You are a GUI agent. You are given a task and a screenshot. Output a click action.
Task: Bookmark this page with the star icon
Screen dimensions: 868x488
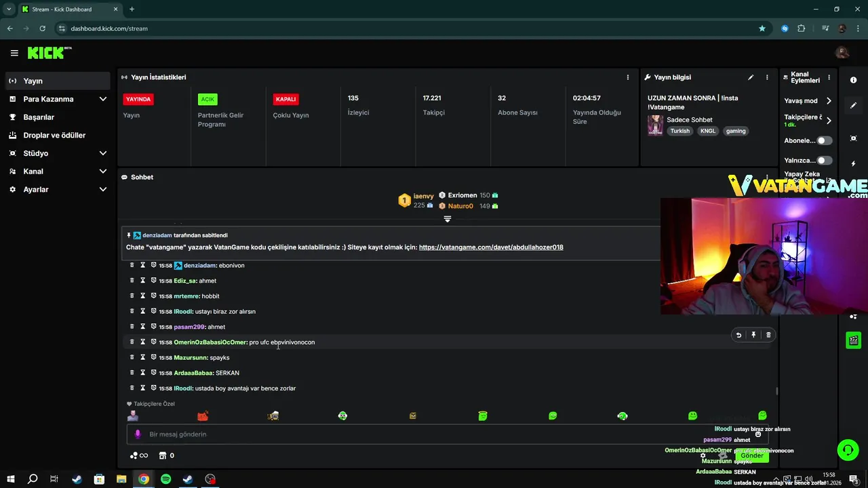[x=762, y=28]
